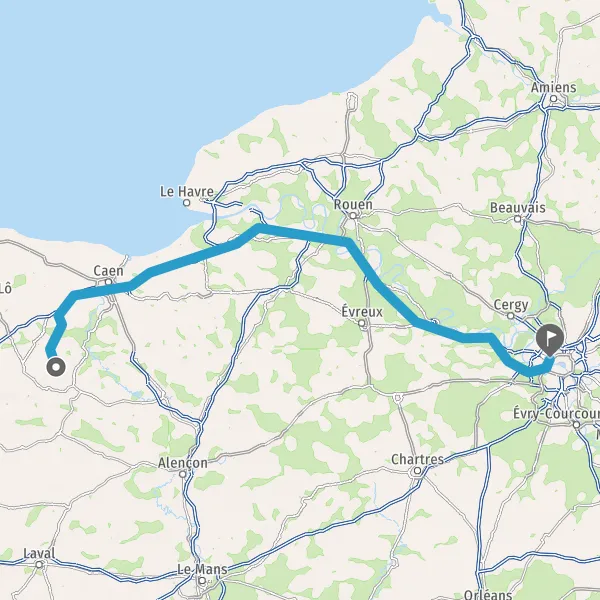Click the Beauvais city label

tap(517, 208)
